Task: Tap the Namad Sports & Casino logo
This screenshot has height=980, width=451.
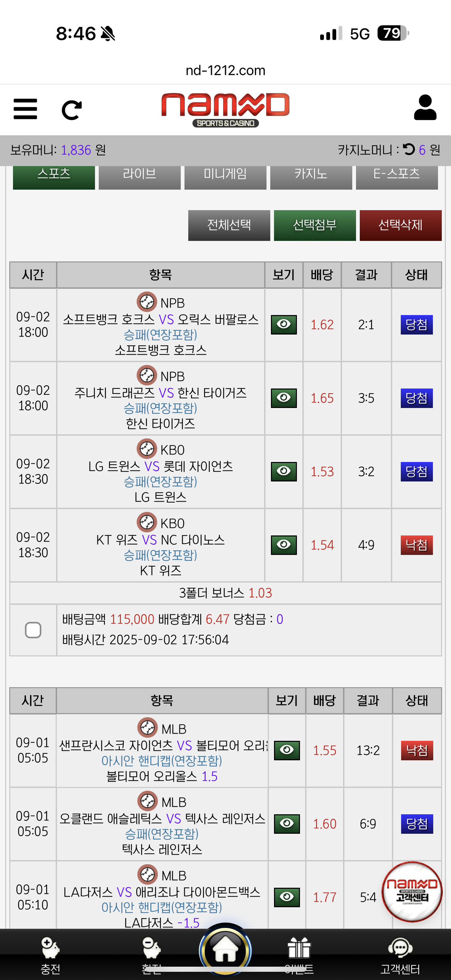Action: point(225,110)
